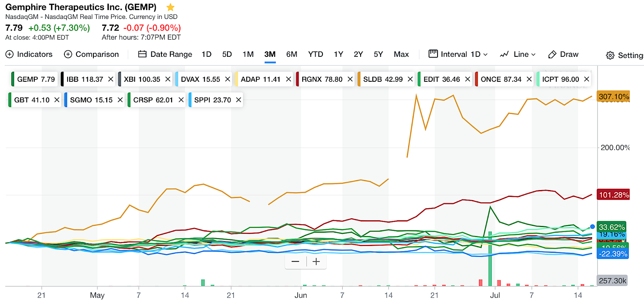Viewport: 644px width, 302px height.
Task: Open chart Settings gear
Action: [x=610, y=56]
